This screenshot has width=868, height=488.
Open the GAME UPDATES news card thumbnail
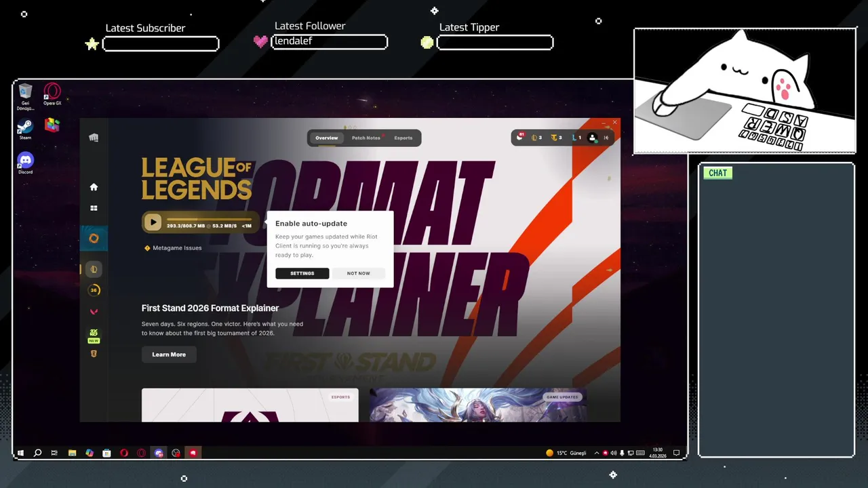478,405
